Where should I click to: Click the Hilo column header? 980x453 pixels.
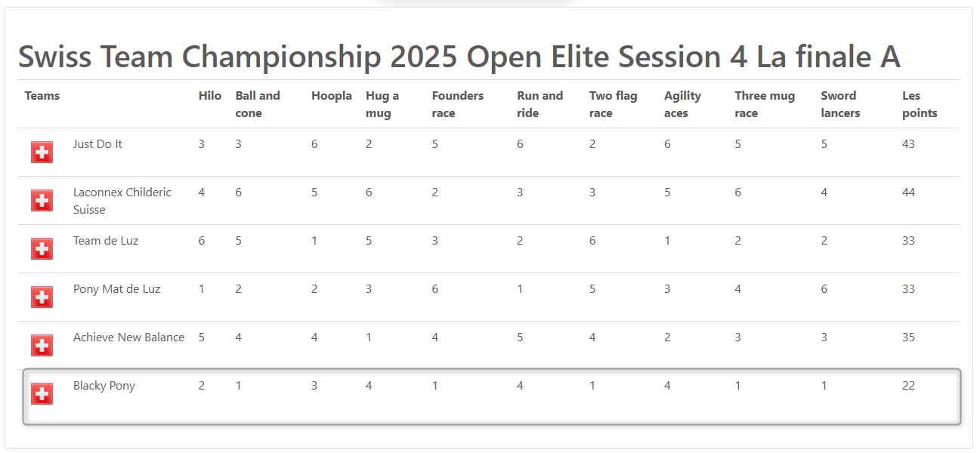click(210, 96)
